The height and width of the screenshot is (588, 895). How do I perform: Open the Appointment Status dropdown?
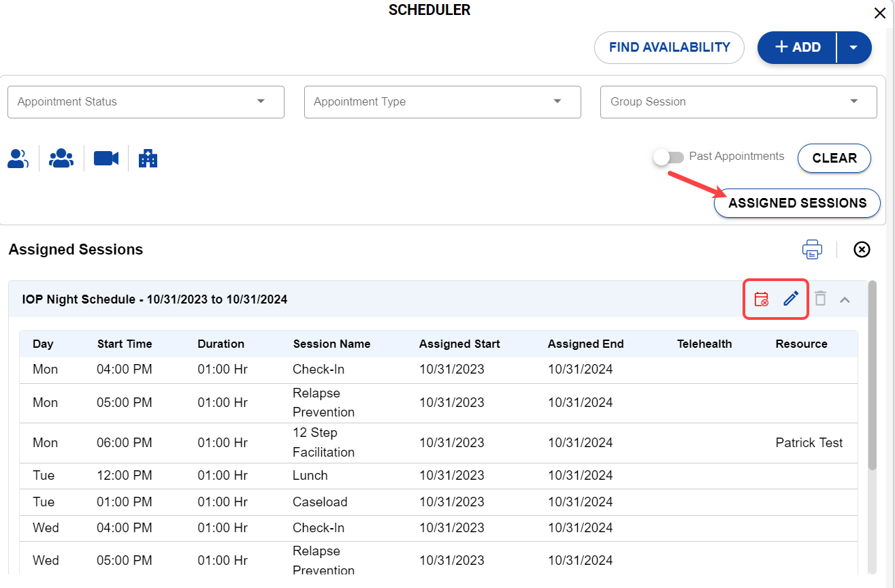point(146,102)
